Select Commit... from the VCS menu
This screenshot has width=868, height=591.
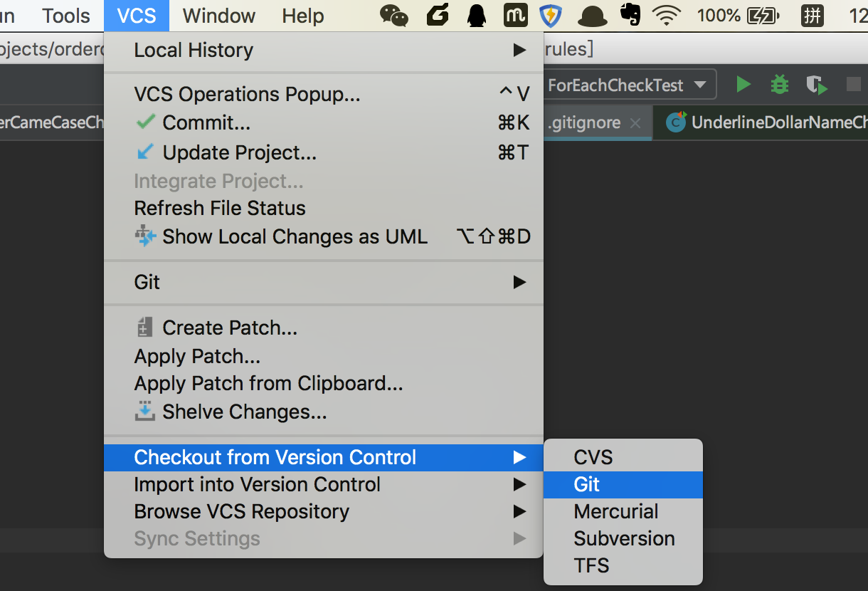pyautogui.click(x=206, y=122)
